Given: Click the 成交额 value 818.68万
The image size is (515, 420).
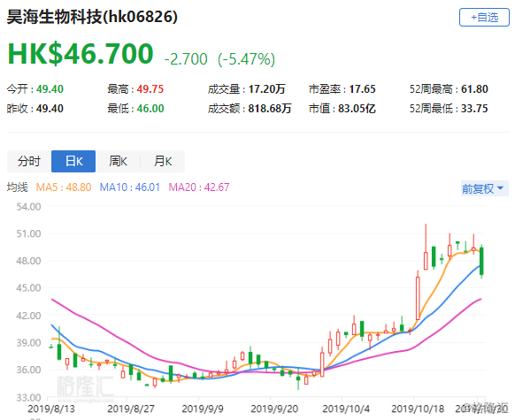Looking at the screenshot, I should point(270,108).
